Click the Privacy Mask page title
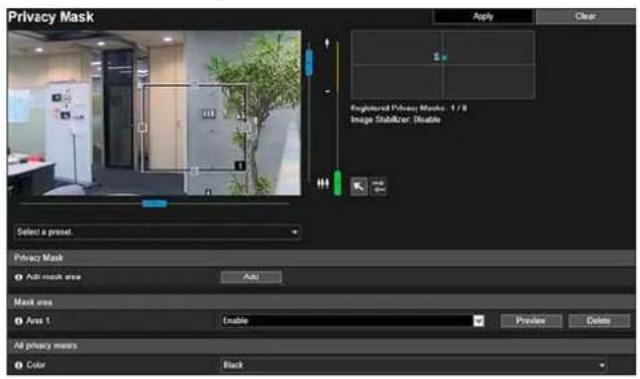Viewport: 640px width, 379px height. click(x=51, y=17)
